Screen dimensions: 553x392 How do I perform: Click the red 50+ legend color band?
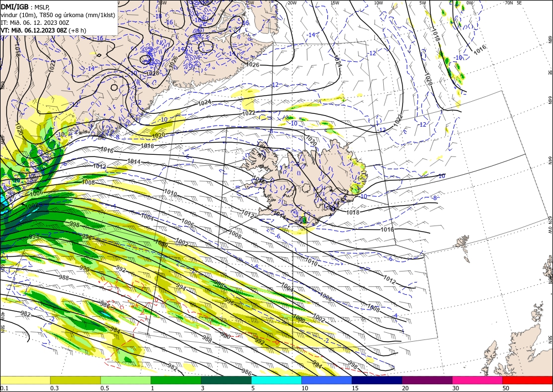coord(528,380)
